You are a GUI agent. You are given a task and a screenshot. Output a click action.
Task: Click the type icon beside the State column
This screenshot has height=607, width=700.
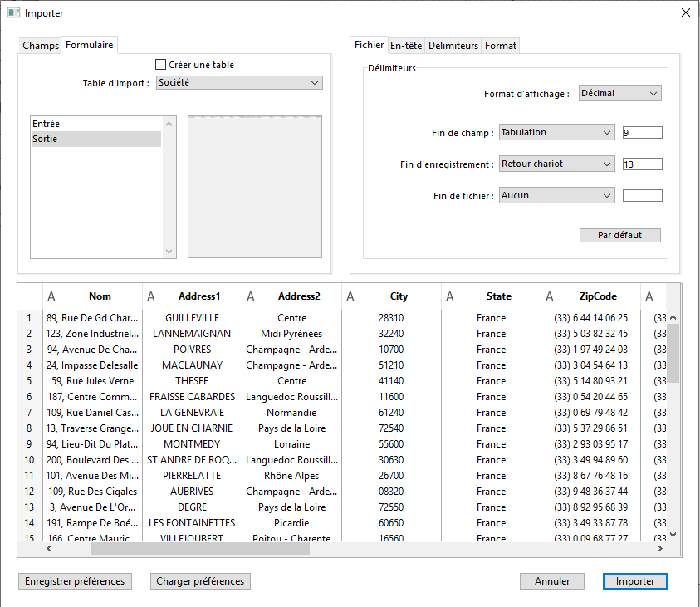[450, 296]
